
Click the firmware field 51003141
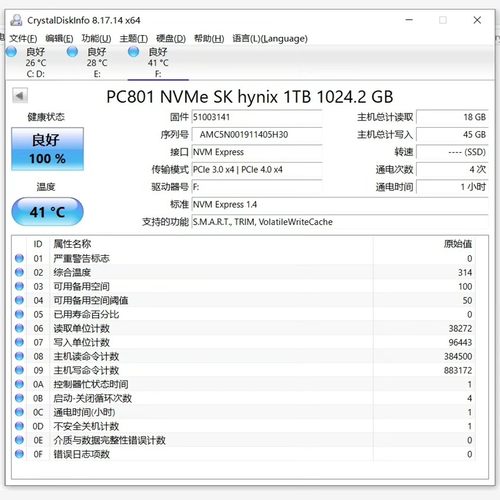coord(257,117)
